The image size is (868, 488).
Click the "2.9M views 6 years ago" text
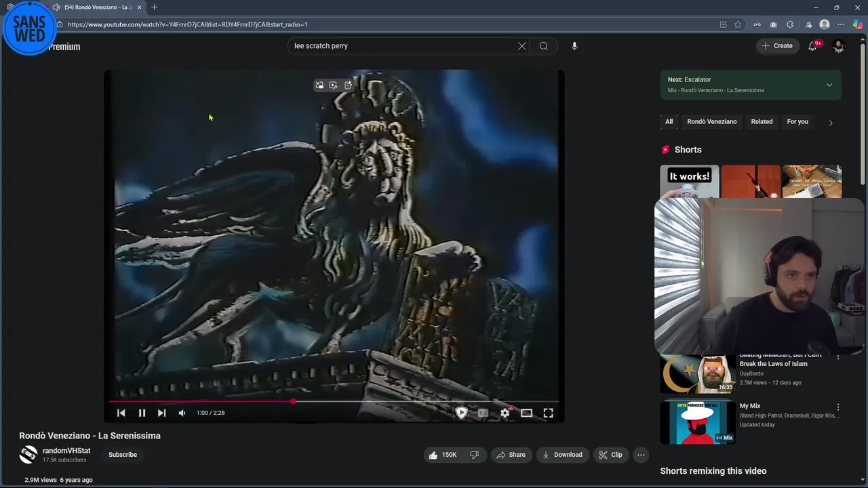point(58,480)
